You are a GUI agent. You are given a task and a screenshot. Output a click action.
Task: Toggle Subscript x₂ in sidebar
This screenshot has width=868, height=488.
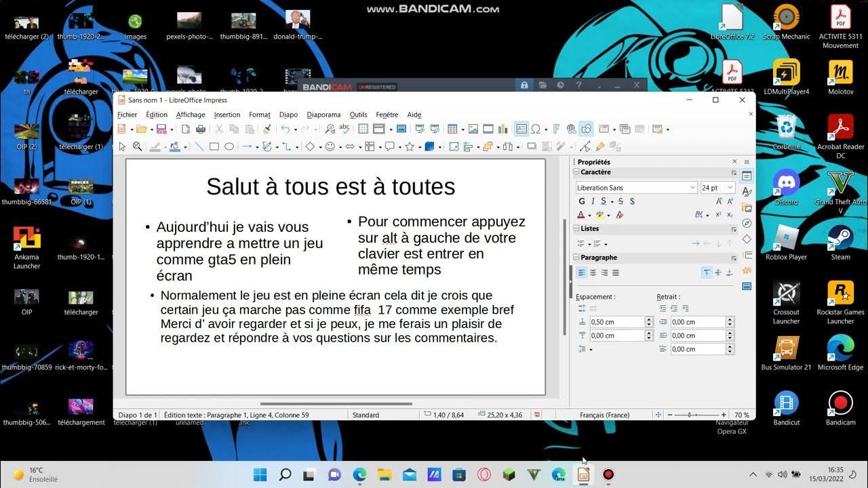(x=730, y=215)
